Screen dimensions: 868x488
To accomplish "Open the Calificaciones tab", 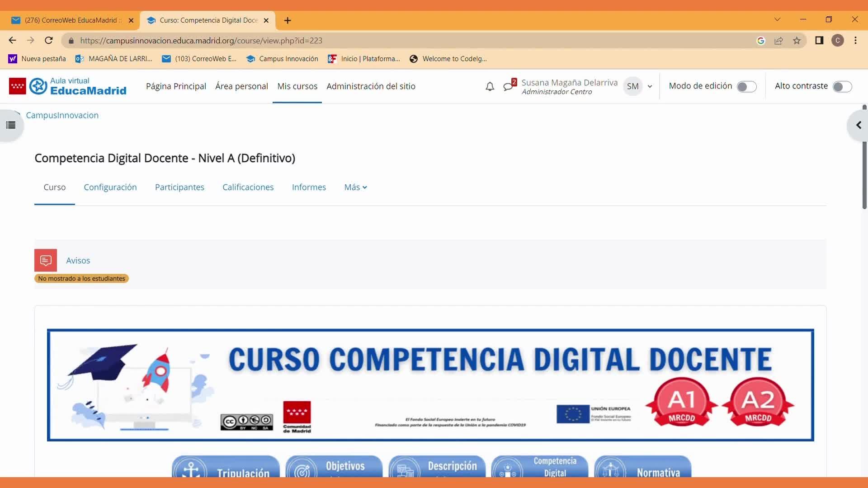I will pos(248,187).
